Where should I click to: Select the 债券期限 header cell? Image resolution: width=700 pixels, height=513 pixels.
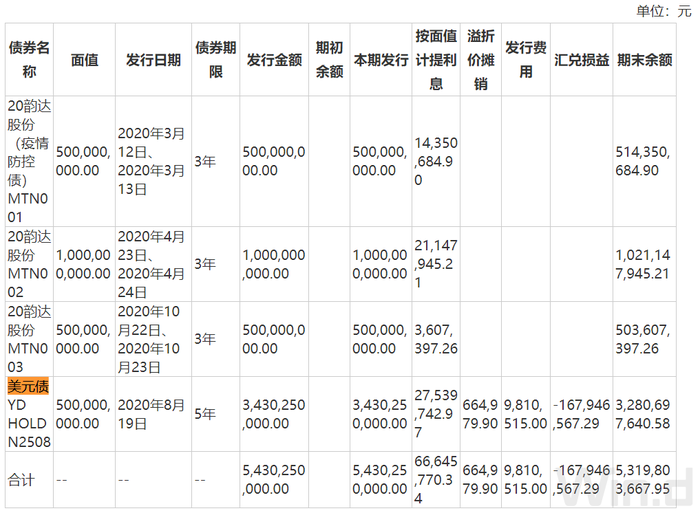[x=216, y=59]
